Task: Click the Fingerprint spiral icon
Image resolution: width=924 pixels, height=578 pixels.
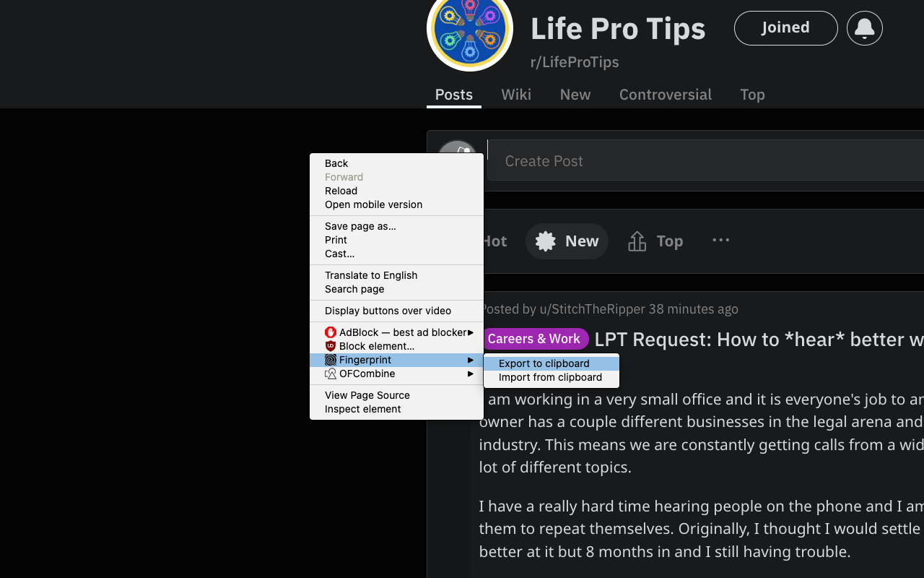Action: point(331,360)
